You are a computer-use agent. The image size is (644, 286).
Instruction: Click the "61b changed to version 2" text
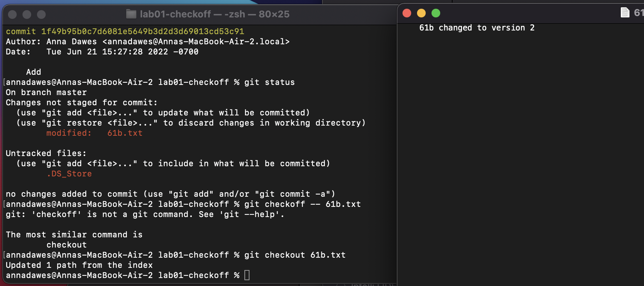[476, 28]
